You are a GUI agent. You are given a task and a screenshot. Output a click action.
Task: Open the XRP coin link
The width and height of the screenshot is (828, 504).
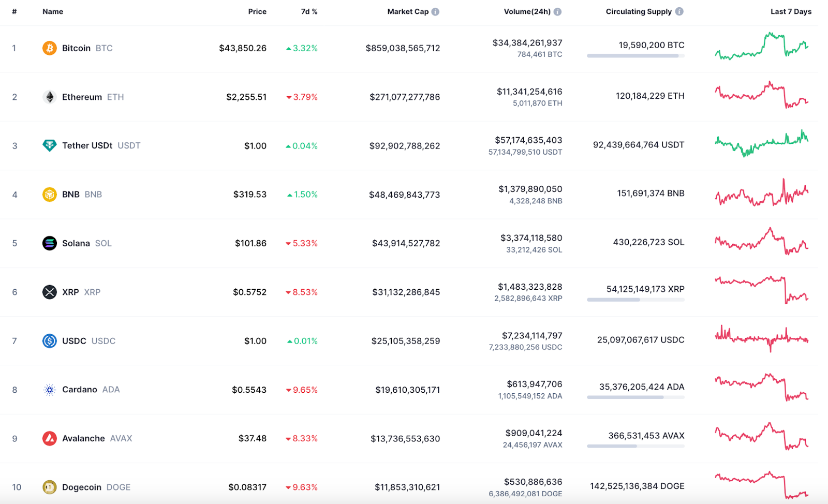point(81,292)
